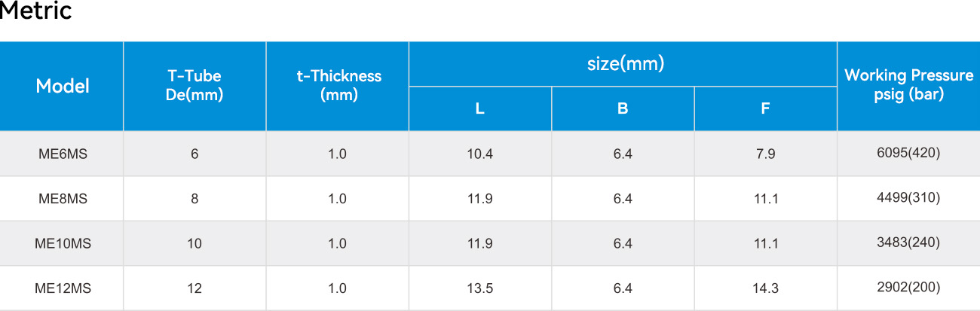Viewport: 980px width, 311px height.
Task: Click the F size sub-header
Action: click(765, 108)
